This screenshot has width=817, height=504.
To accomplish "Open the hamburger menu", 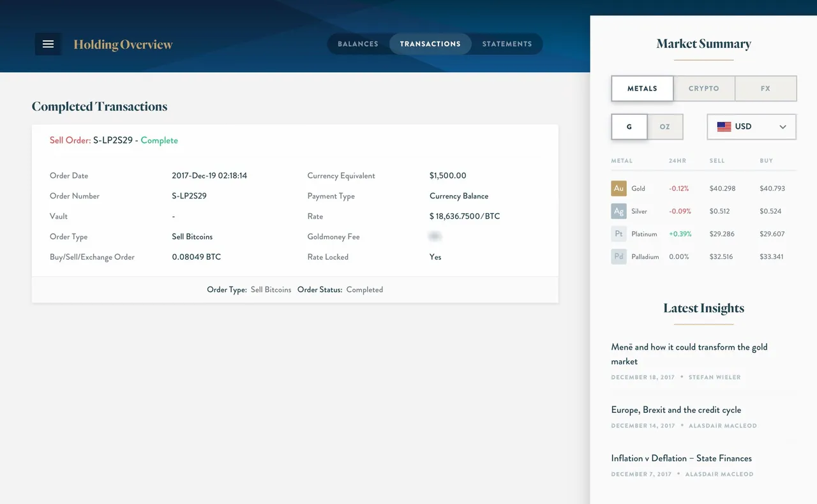I will 48,44.
